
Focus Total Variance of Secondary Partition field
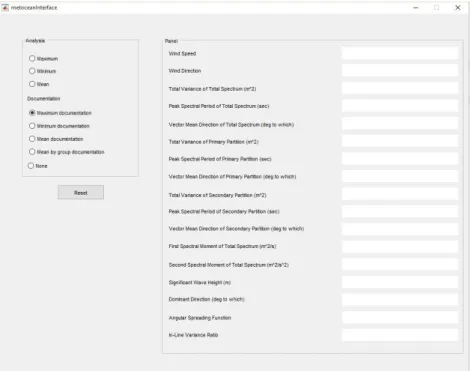point(400,194)
